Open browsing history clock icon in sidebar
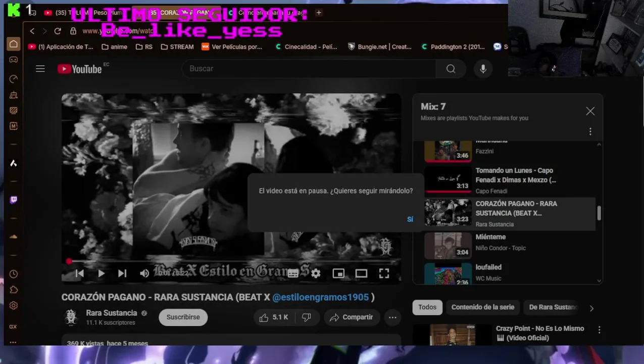Screen dimensions: 644x364 14,274
